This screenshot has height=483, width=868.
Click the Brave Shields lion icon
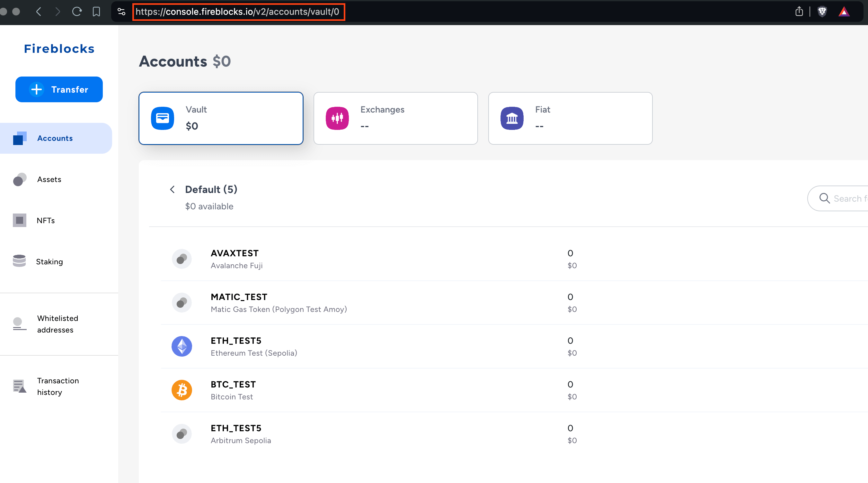(x=822, y=12)
